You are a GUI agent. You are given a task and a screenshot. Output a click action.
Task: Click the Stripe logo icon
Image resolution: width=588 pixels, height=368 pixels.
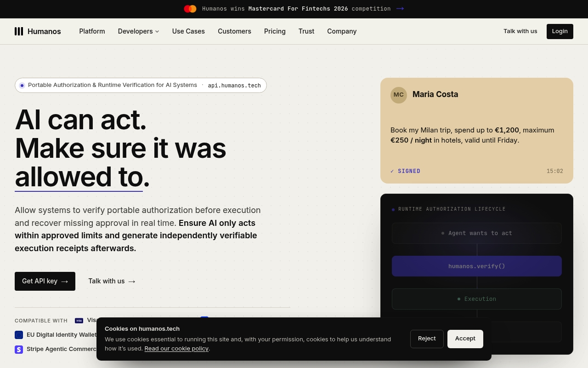point(19,350)
